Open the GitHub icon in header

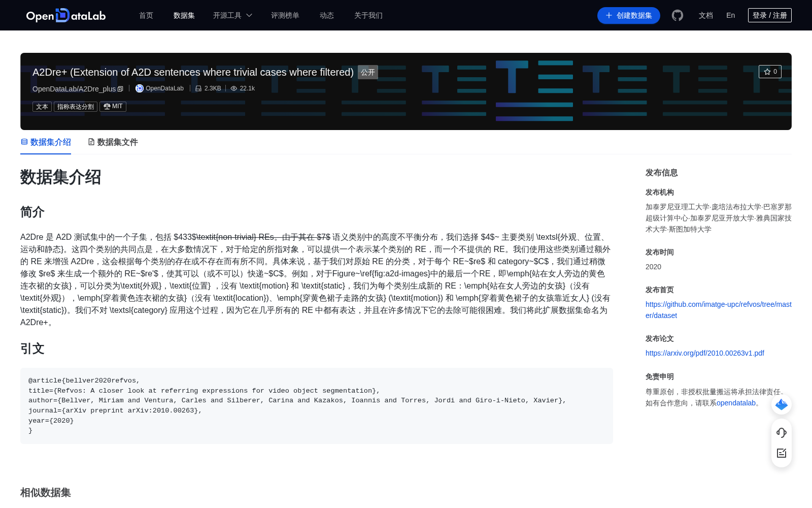click(678, 15)
